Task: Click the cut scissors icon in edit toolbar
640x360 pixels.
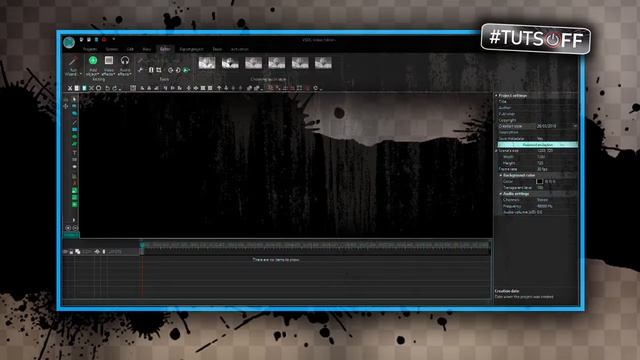Action: (70, 88)
